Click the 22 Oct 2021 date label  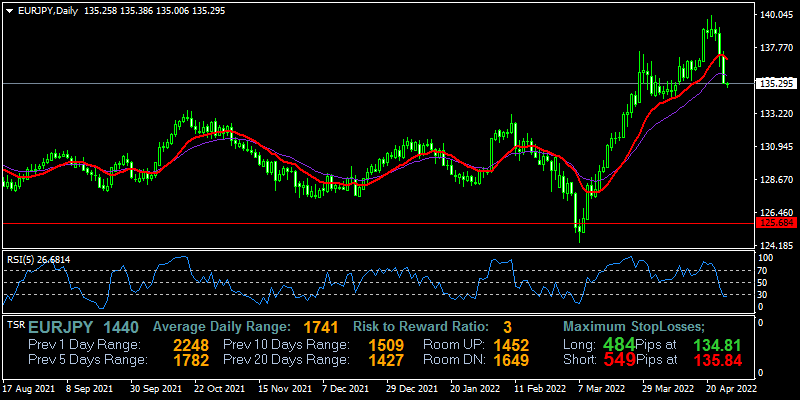tap(218, 387)
